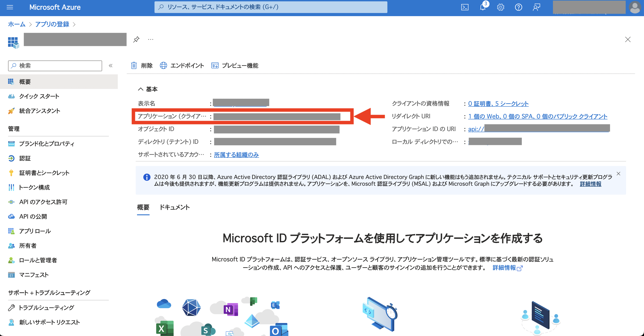Focus the global resource search bar
The image size is (644, 336).
pyautogui.click(x=271, y=7)
